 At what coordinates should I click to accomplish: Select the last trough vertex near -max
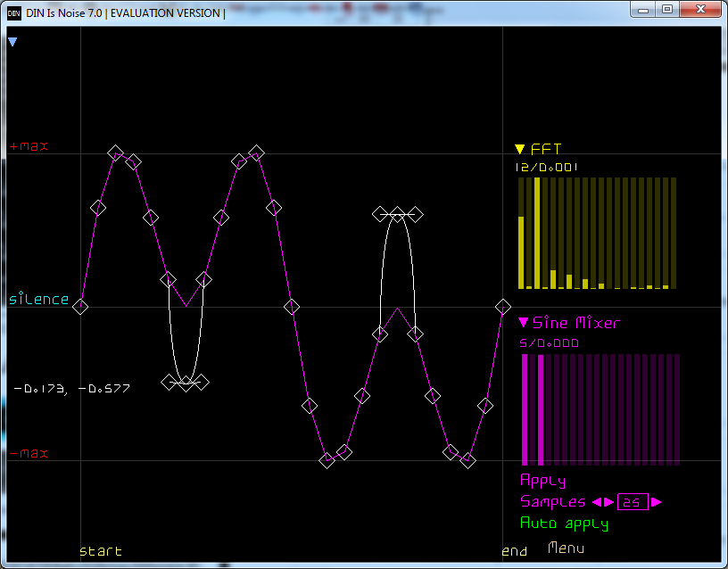(x=467, y=460)
